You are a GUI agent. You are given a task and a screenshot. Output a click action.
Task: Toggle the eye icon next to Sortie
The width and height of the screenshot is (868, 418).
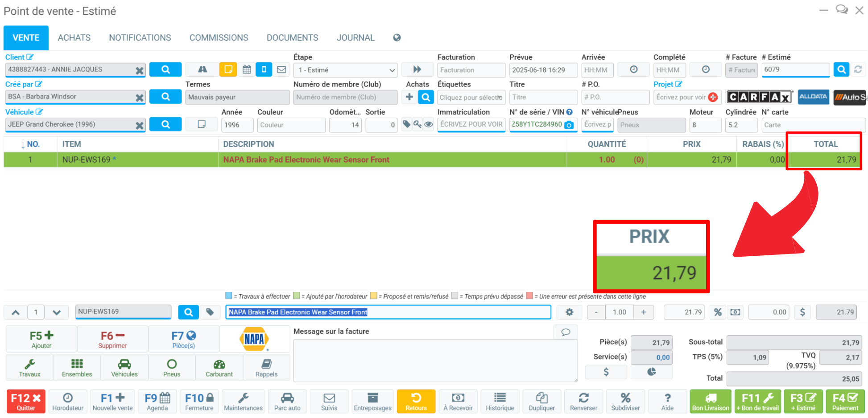point(428,125)
